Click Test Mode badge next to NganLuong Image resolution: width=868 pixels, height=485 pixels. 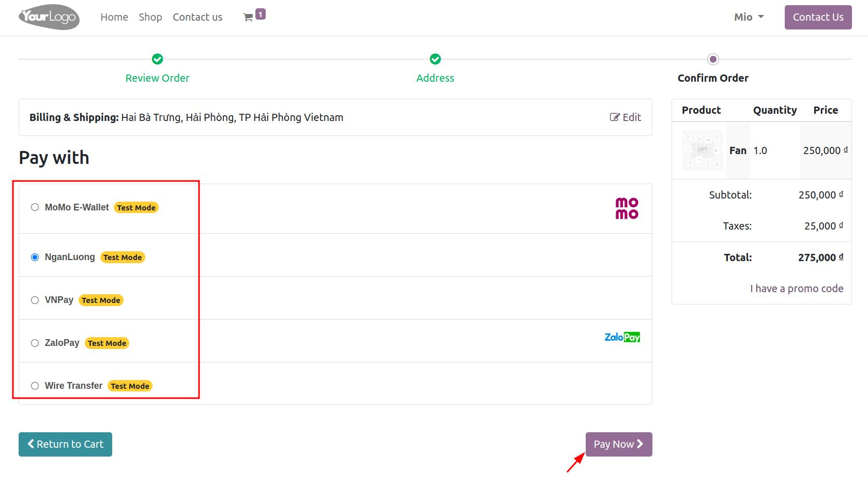tap(123, 257)
